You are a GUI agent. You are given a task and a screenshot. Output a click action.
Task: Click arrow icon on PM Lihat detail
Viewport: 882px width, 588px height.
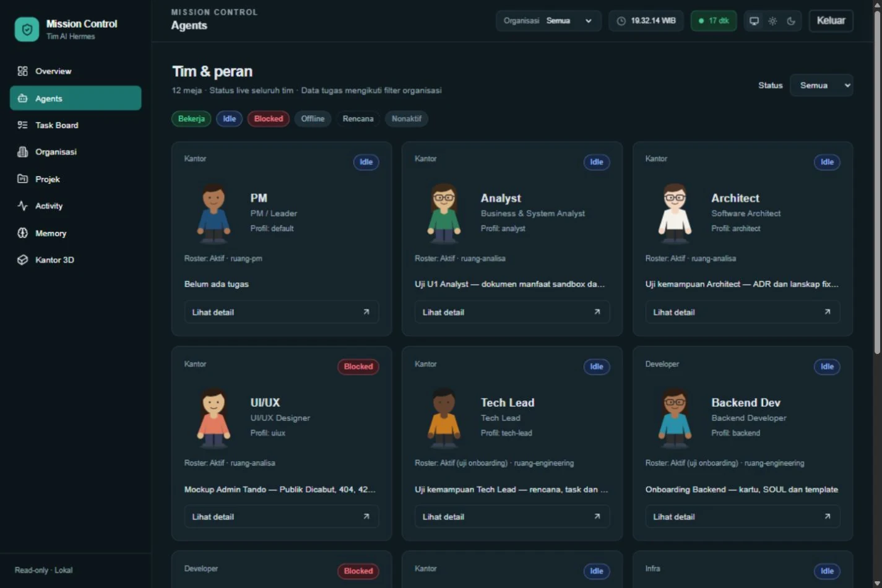(366, 312)
